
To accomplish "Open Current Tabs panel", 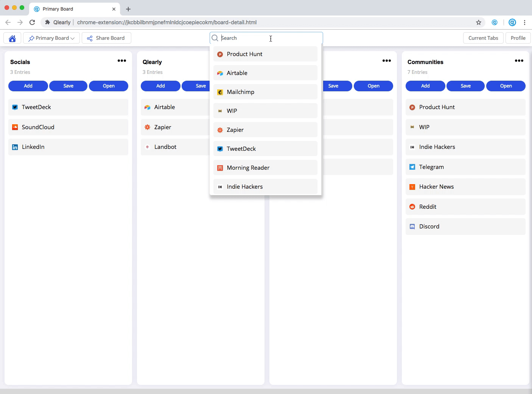I will (x=483, y=38).
